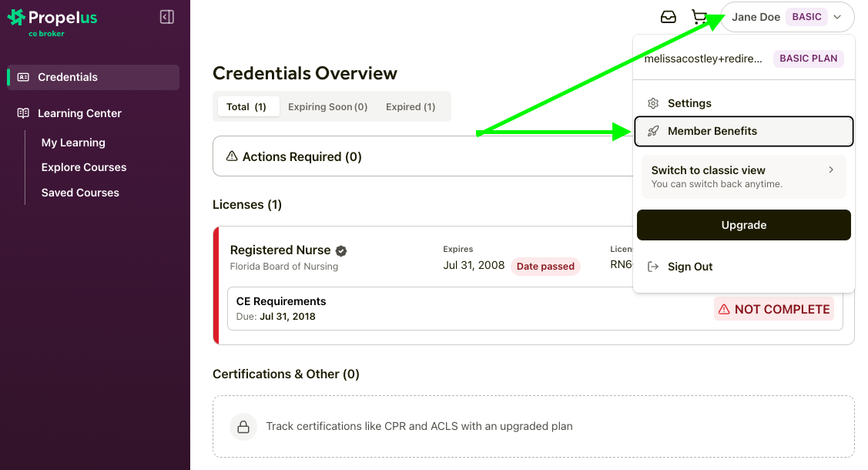The image size is (868, 470).
Task: Click the NOT COMPLETE status badge
Action: click(773, 309)
